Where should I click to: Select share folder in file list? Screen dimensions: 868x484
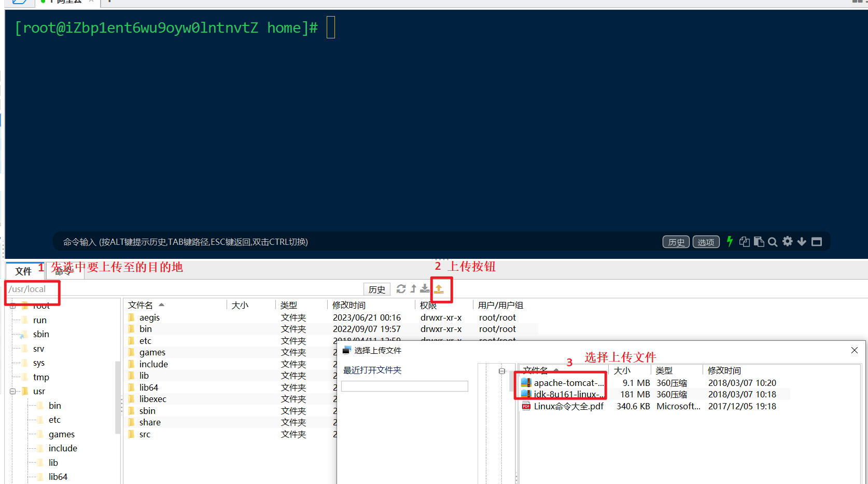(x=150, y=422)
